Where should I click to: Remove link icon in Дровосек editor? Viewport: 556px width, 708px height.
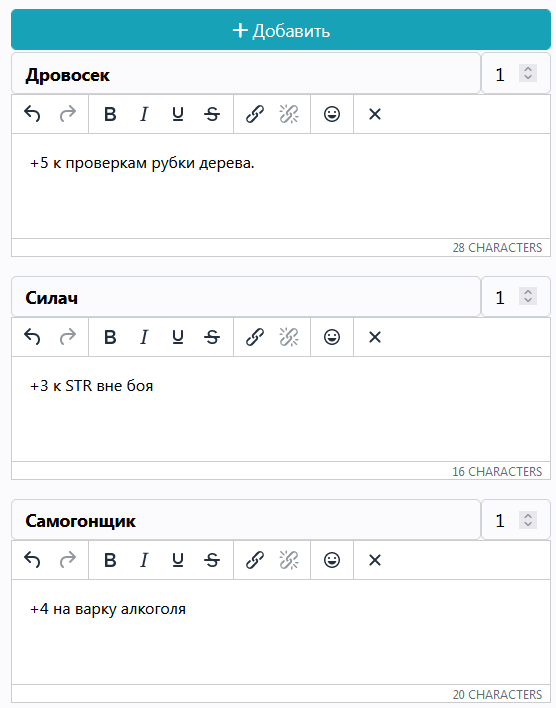pos(289,114)
